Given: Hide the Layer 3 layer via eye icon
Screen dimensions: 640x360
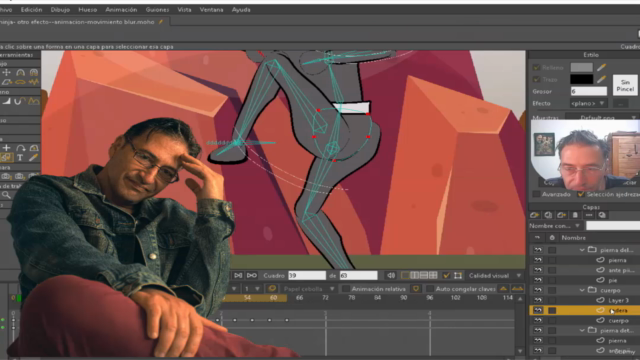Looking at the screenshot, I should [538, 300].
